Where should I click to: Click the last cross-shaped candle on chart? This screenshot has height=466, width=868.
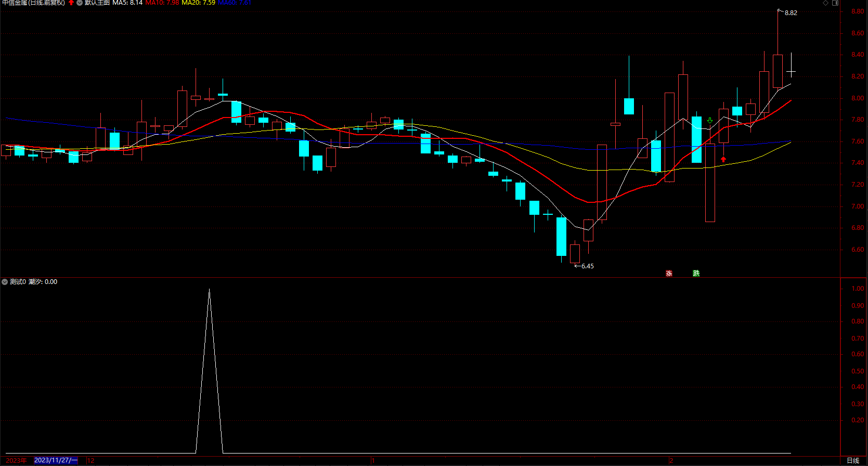[791, 71]
